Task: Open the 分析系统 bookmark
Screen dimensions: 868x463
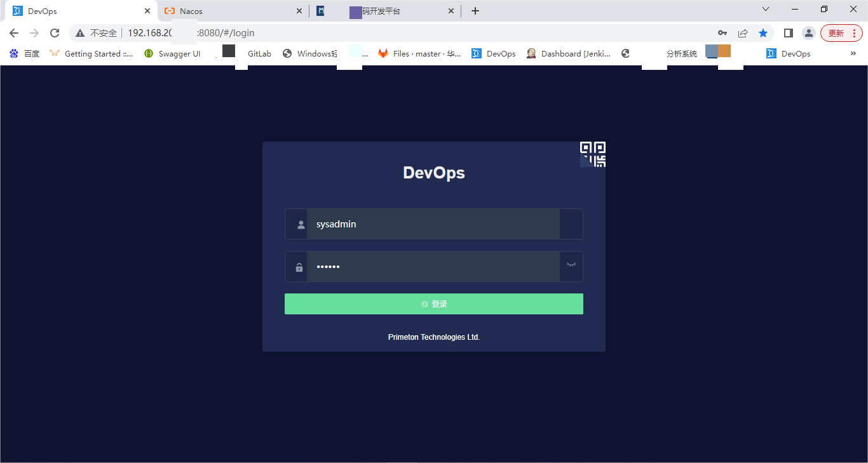Action: coord(682,54)
